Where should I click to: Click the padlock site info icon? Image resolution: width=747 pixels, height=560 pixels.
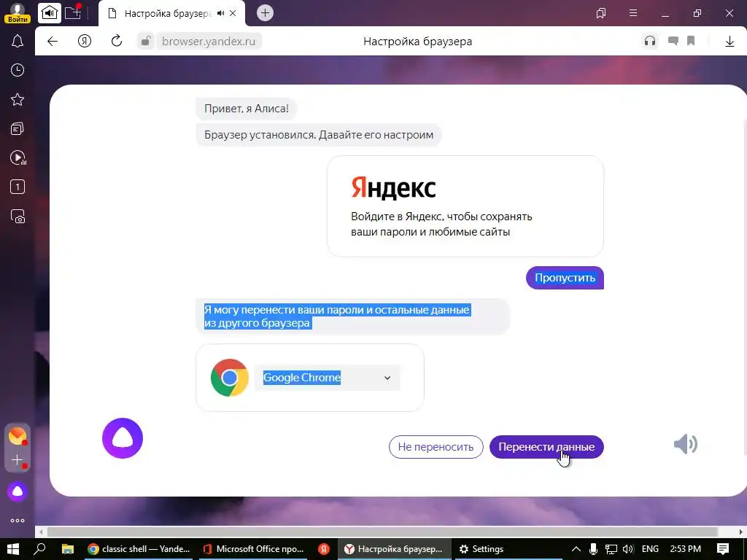(146, 42)
